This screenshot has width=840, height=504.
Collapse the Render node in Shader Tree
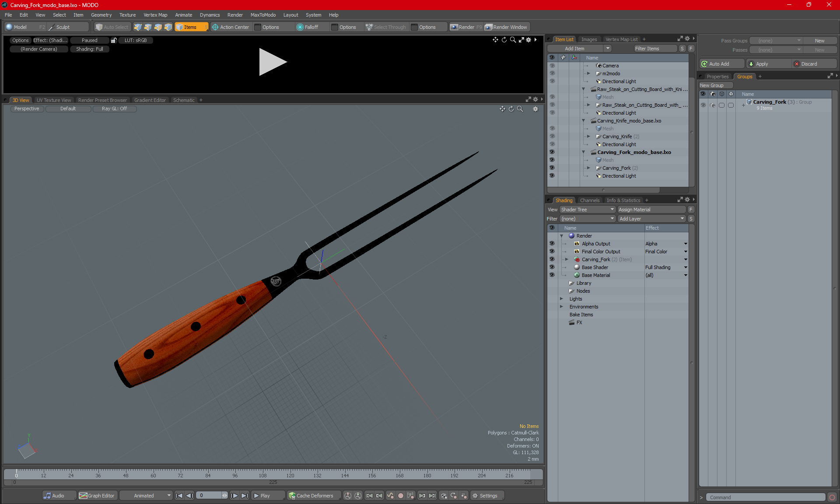[x=562, y=236]
